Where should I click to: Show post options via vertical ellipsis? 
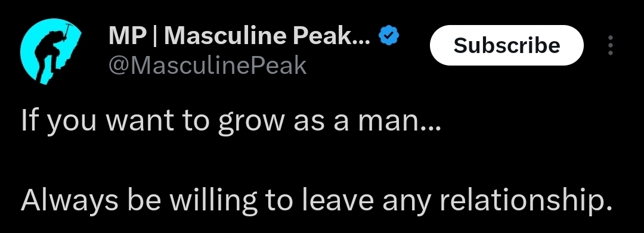pos(611,45)
